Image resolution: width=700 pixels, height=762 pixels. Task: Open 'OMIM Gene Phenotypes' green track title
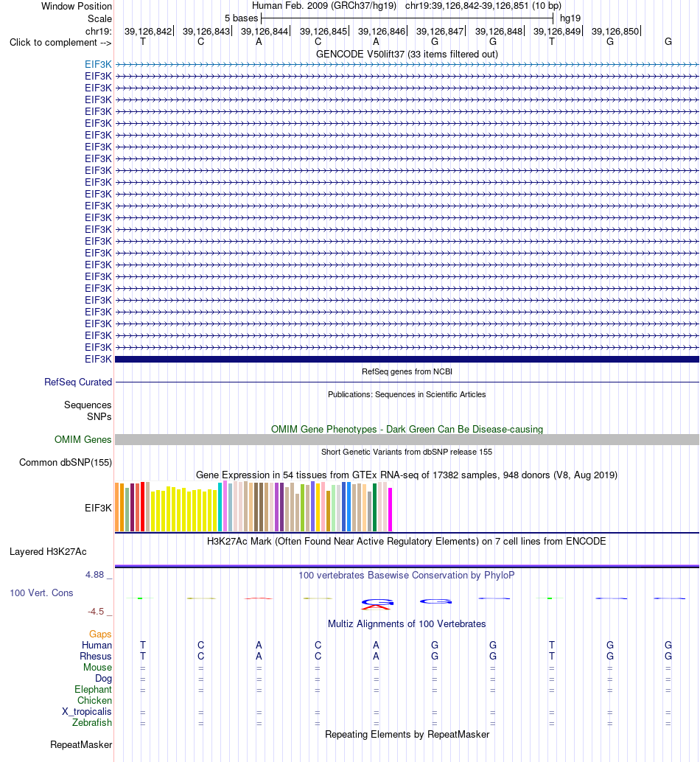[x=407, y=429]
